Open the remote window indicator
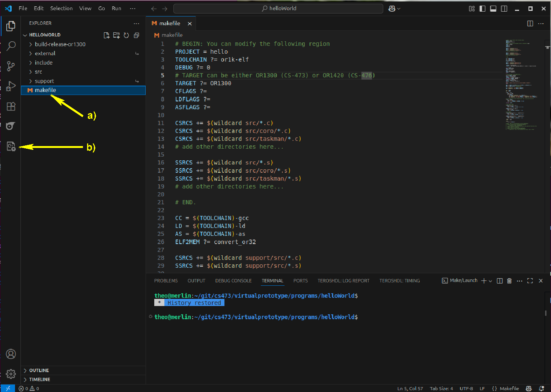Viewport: 551px width, 392px height. (x=8, y=388)
